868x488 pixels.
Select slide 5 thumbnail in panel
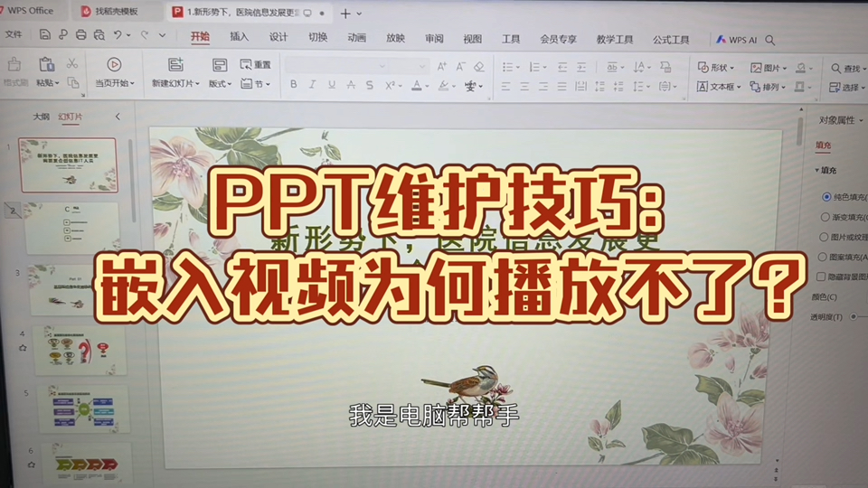coord(83,409)
